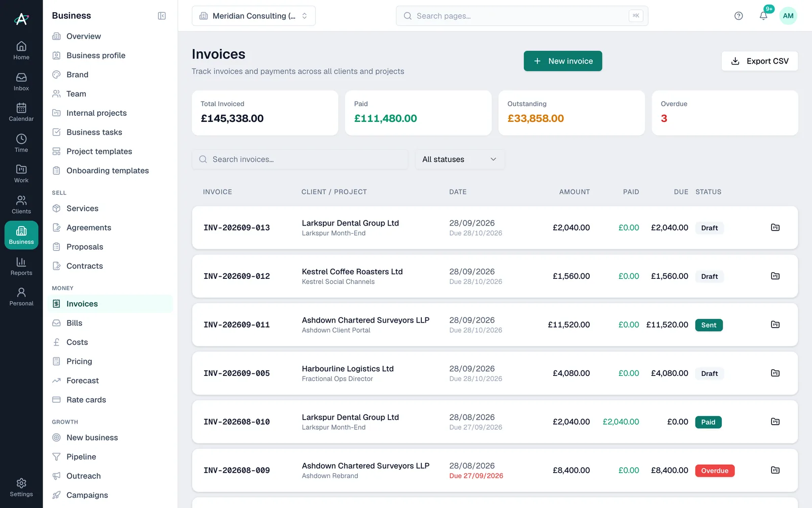The width and height of the screenshot is (812, 508).
Task: Collapse the Business sidebar panel icon
Action: (x=162, y=16)
